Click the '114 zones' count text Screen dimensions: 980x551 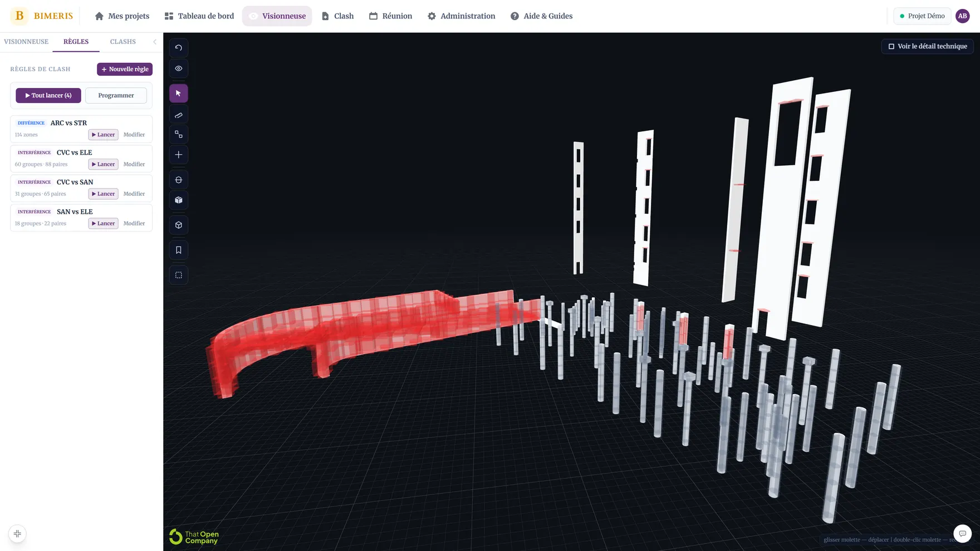tap(26, 135)
